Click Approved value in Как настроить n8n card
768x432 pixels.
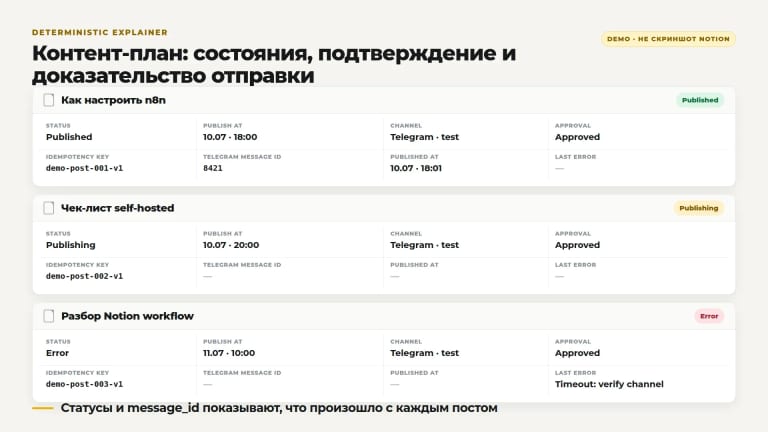[x=577, y=137]
